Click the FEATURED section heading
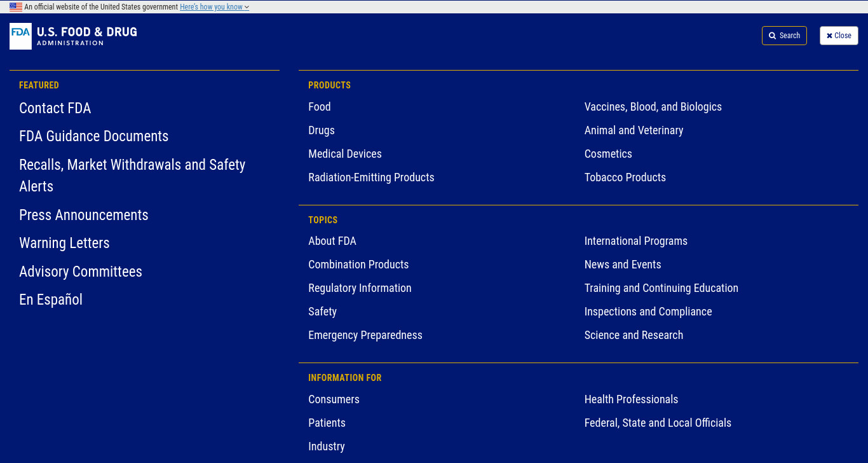 point(39,85)
